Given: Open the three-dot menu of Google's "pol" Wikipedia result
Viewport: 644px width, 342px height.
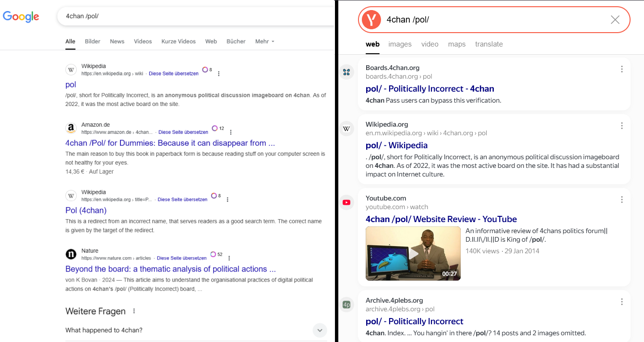Looking at the screenshot, I should coord(219,74).
